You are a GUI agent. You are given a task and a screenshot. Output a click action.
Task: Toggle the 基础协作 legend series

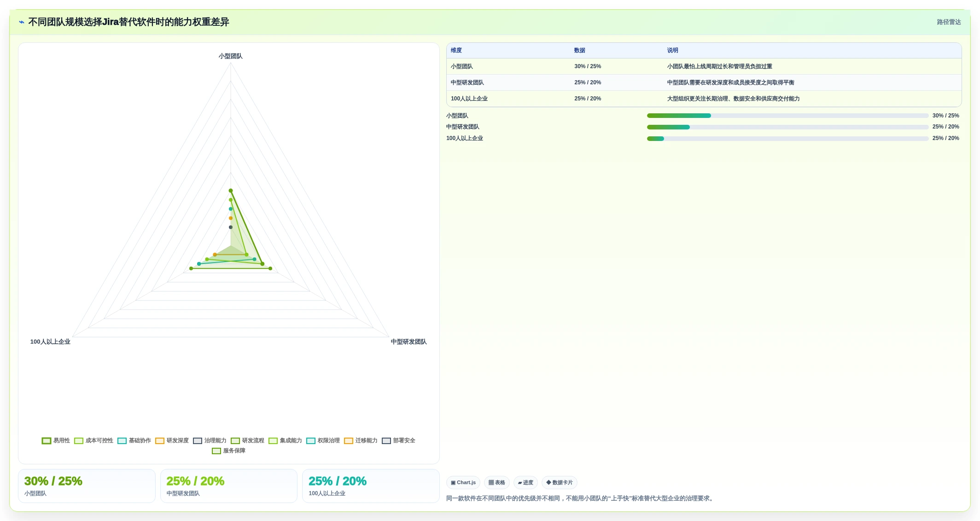click(134, 440)
